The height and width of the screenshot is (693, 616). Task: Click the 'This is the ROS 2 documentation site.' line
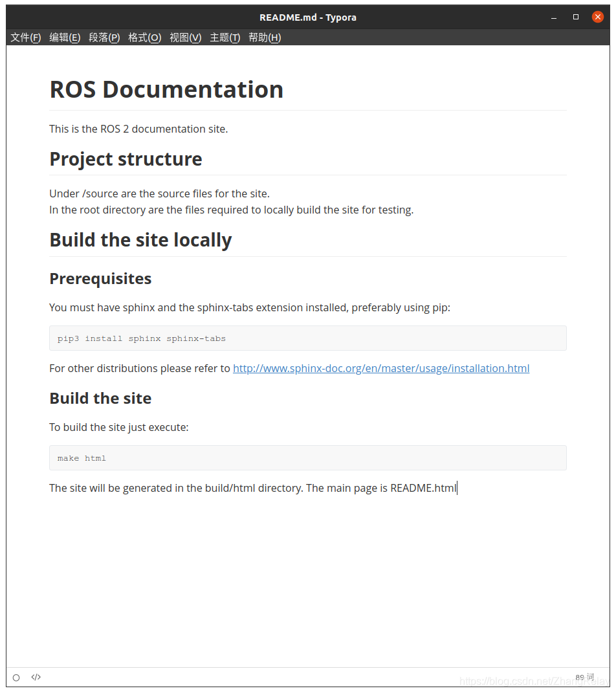[x=138, y=129]
